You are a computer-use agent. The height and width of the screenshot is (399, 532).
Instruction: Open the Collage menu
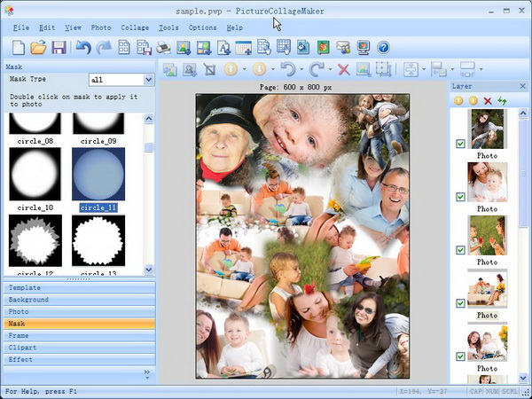135,27
